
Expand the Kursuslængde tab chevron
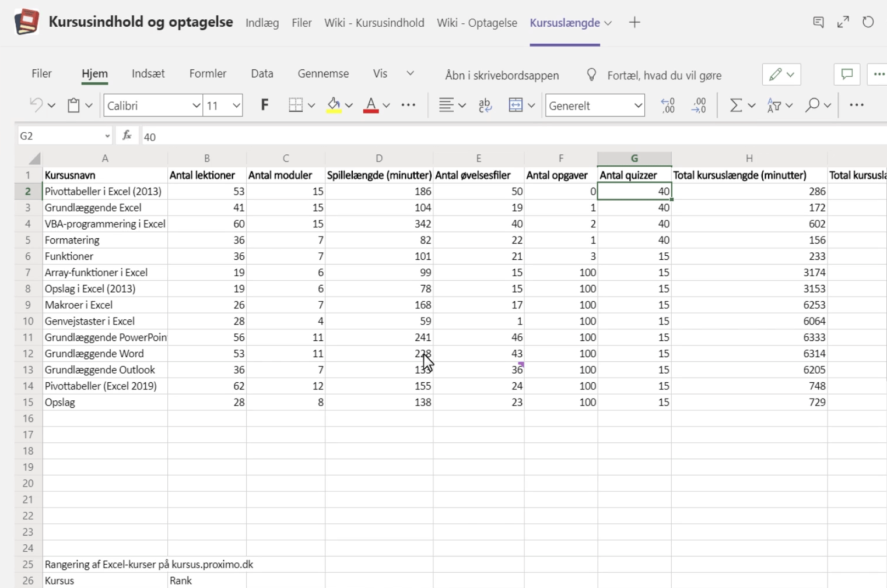pyautogui.click(x=608, y=23)
